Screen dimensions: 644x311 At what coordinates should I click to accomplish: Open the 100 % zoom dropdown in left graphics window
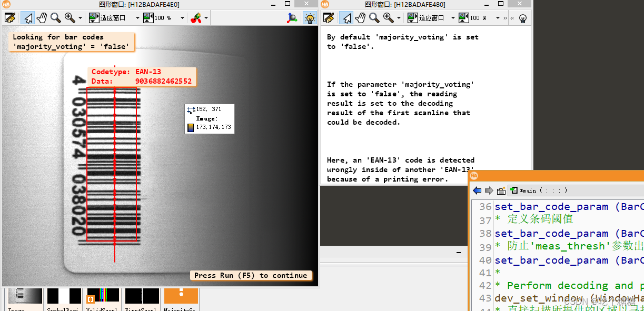(x=182, y=18)
